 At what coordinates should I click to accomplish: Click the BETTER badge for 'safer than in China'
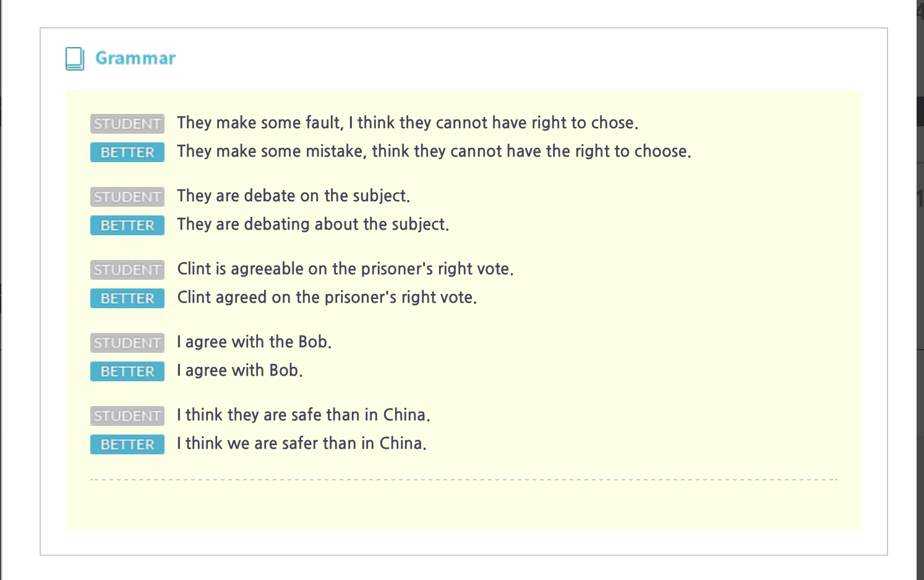pyautogui.click(x=127, y=444)
